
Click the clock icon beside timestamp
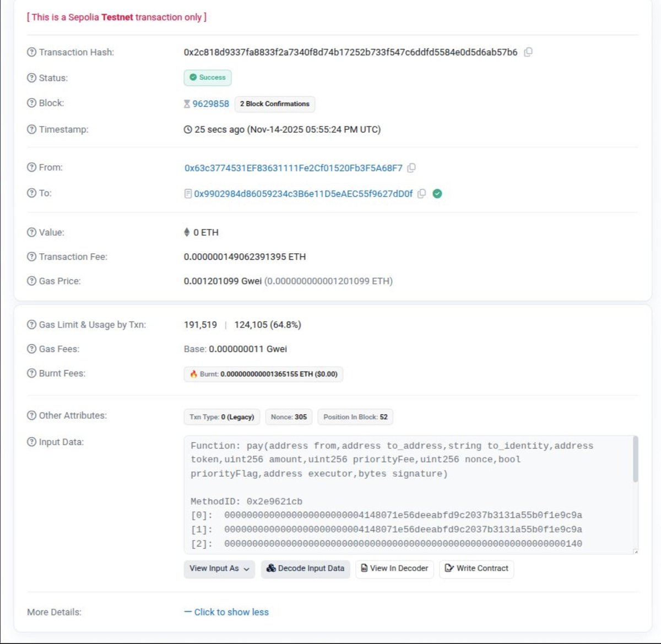click(x=188, y=129)
